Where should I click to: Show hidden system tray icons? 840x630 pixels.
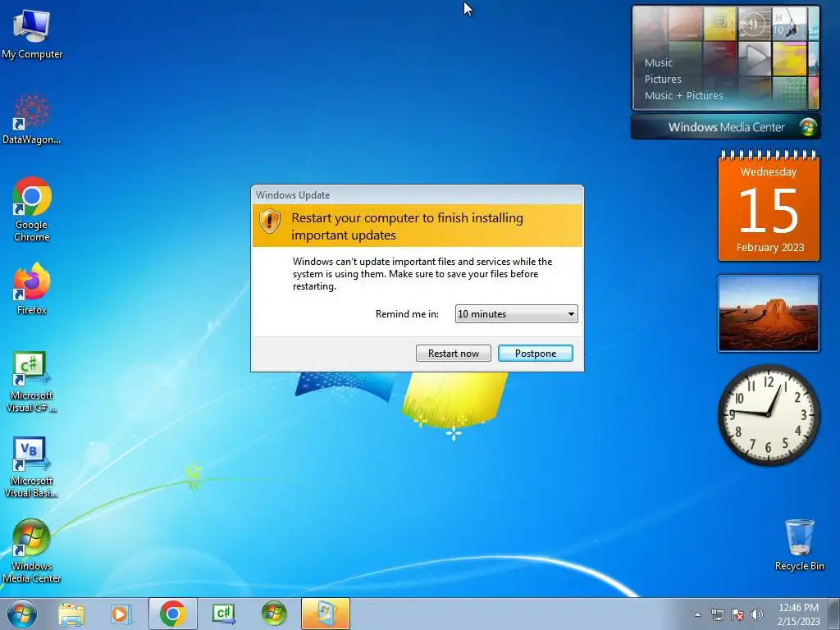click(697, 614)
